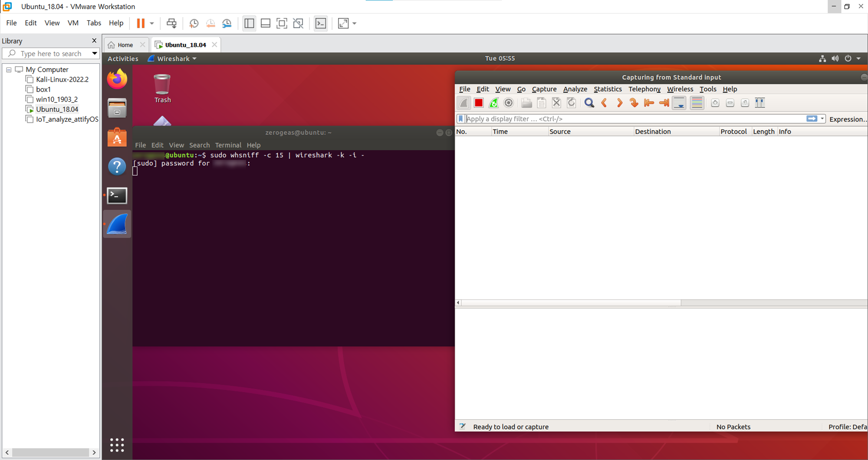The image size is (868, 460).
Task: Open Files manager from Ubuntu dock
Action: (x=117, y=108)
